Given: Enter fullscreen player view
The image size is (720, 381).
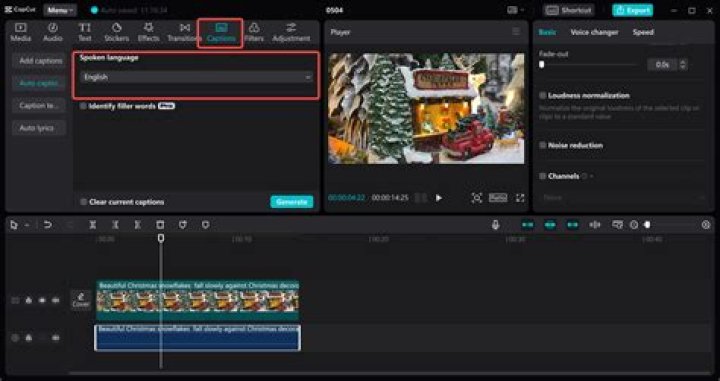Looking at the screenshot, I should [520, 198].
